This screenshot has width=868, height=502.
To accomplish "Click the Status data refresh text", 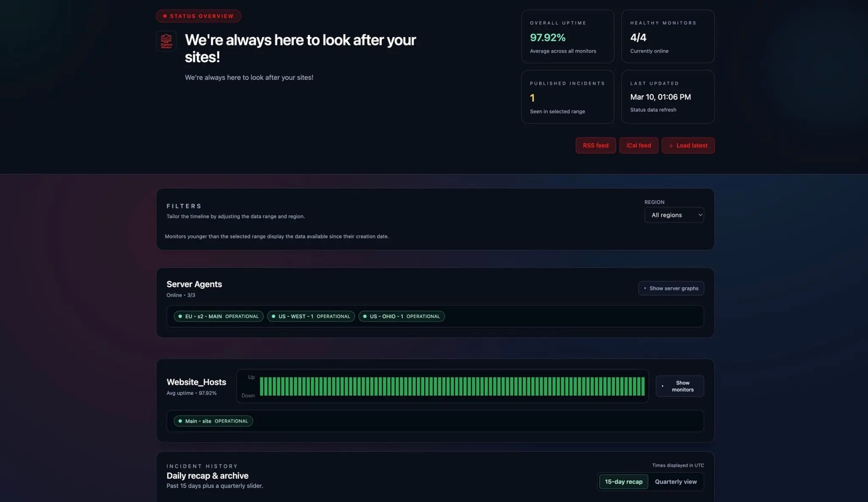I will pos(653,110).
